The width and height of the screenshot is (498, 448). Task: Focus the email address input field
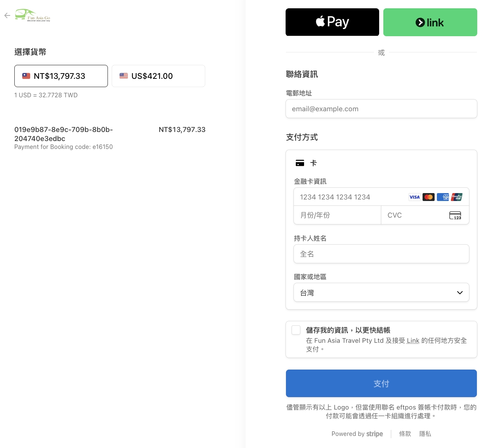[x=381, y=109]
